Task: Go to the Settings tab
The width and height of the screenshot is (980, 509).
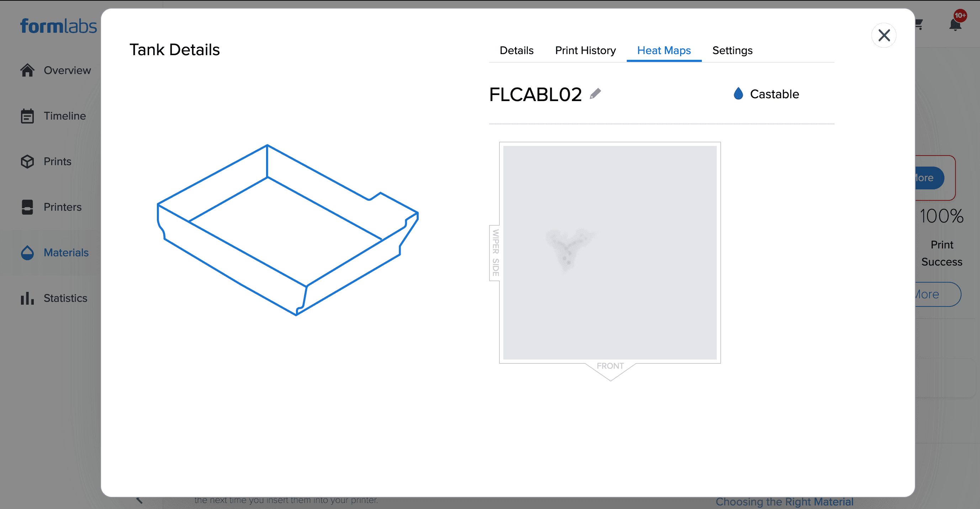Action: click(732, 50)
